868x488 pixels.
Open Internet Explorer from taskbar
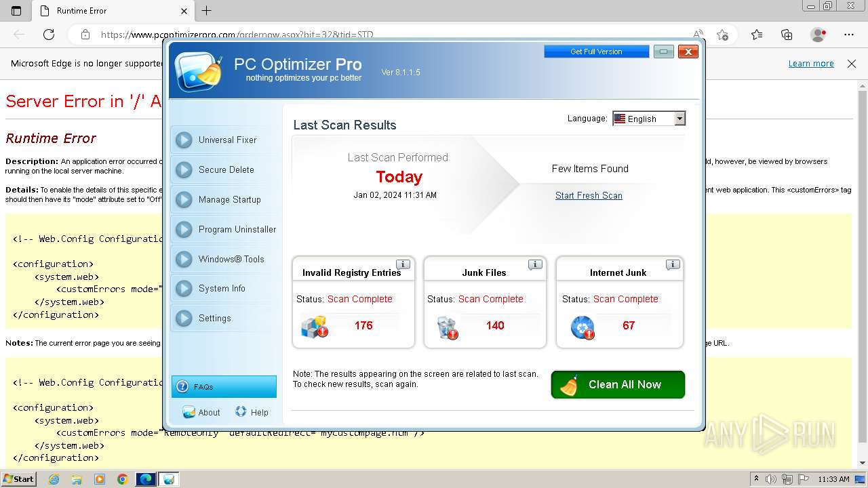[x=54, y=479]
